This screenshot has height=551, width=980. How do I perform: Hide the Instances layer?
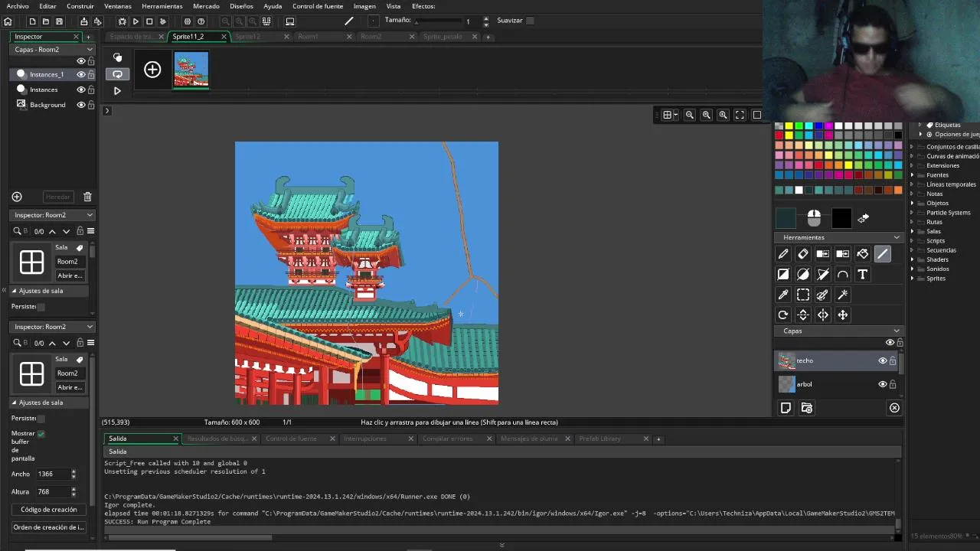81,90
